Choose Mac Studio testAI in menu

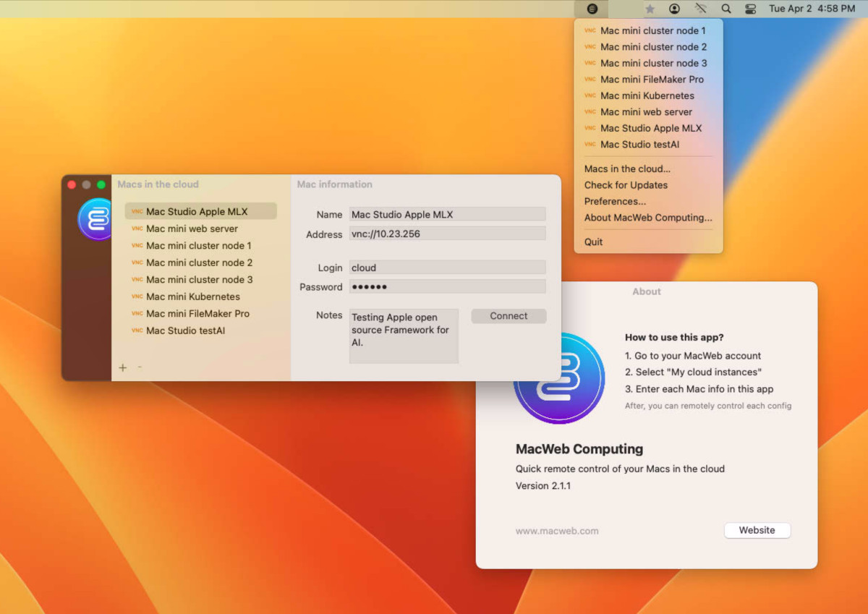(648, 145)
